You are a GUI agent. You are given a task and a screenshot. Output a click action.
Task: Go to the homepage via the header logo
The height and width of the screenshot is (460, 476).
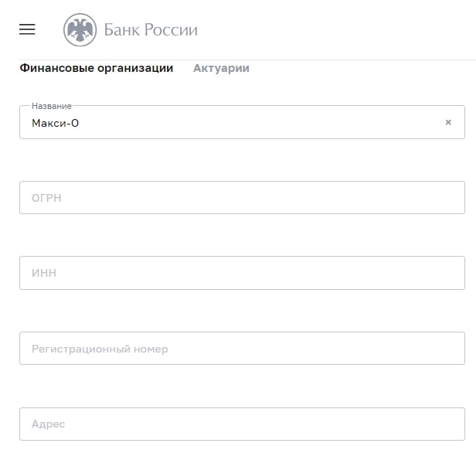(130, 30)
